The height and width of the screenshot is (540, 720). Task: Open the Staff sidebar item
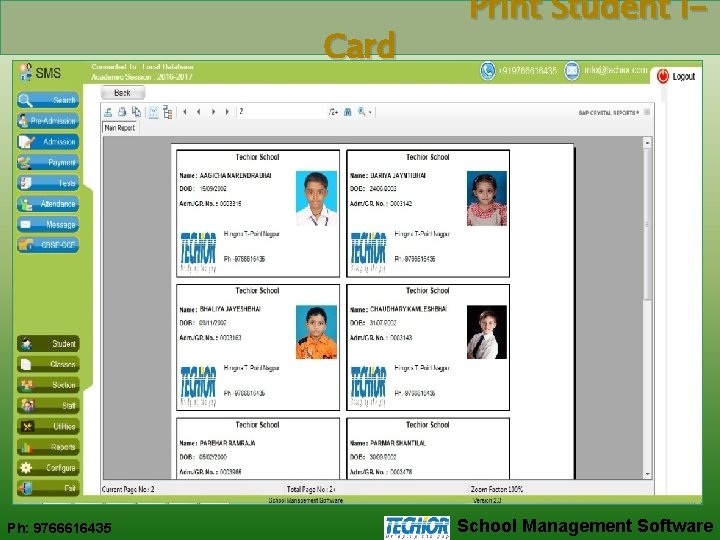coord(48,405)
